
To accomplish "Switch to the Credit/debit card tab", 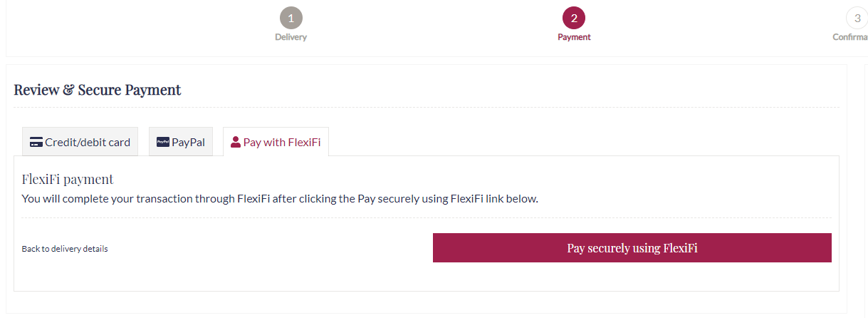I will coord(80,142).
